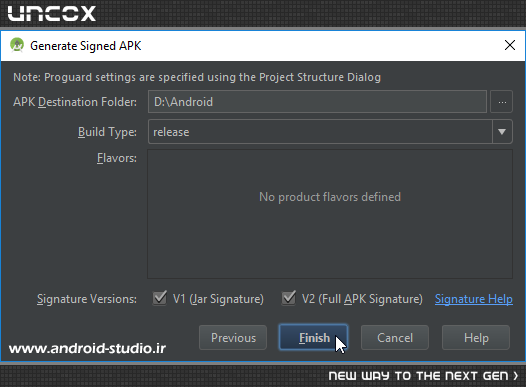The width and height of the screenshot is (526, 387).
Task: Focus the APK Destination Folder field
Action: (x=317, y=102)
